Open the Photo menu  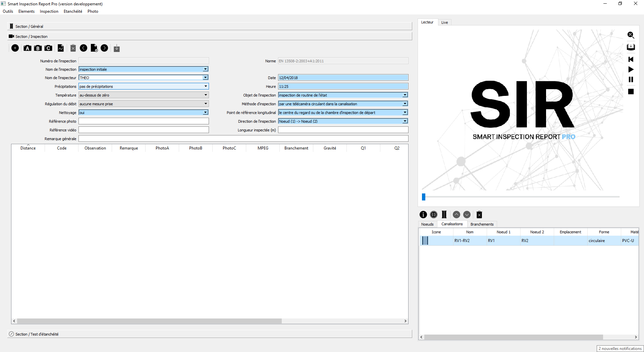[x=93, y=11]
